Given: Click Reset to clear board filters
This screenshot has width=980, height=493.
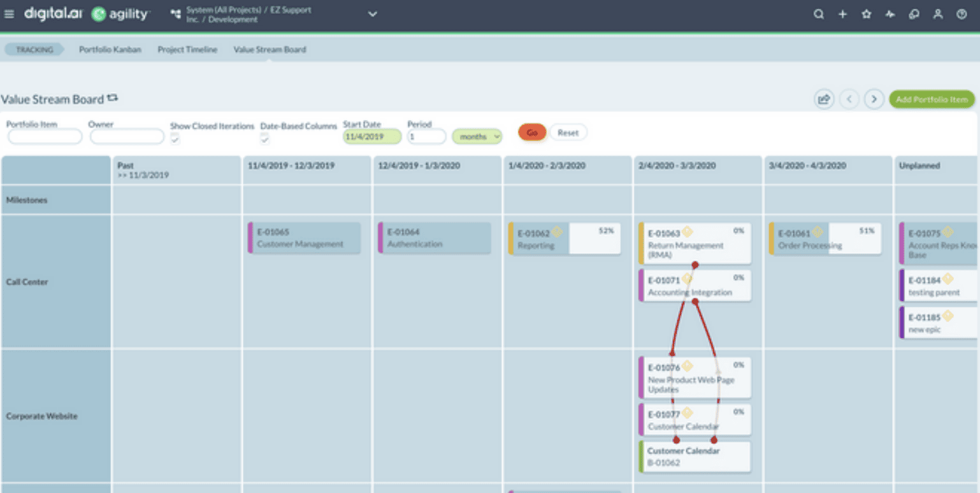Looking at the screenshot, I should click(x=567, y=132).
